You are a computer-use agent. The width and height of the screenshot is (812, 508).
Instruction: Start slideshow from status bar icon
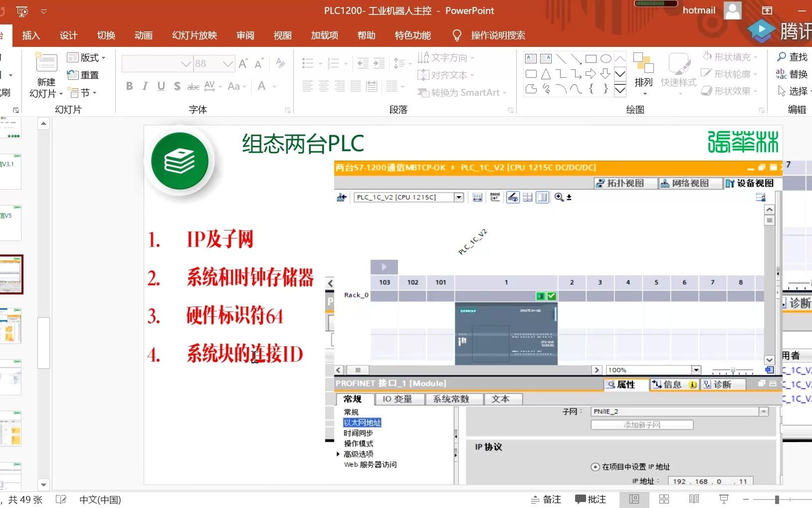pyautogui.click(x=724, y=500)
